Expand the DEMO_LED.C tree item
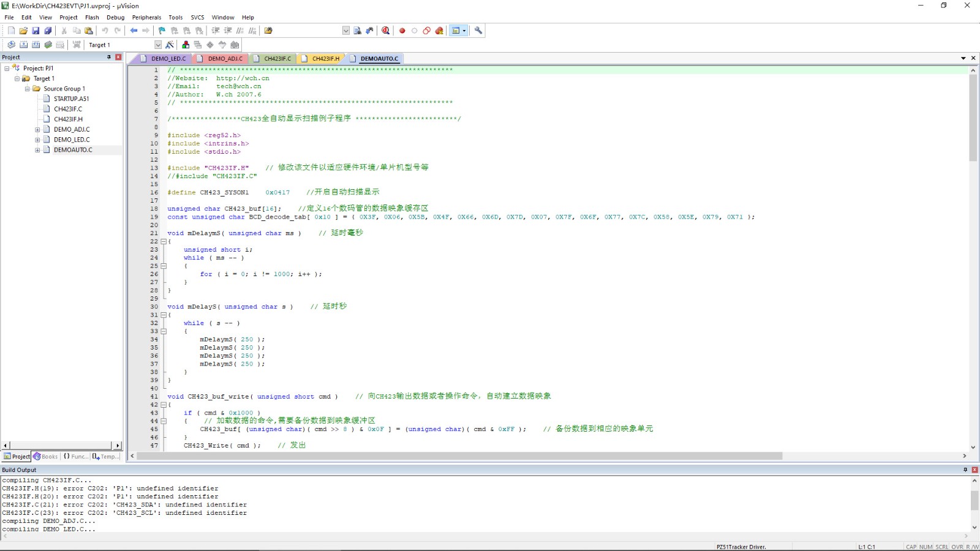Viewport: 980px width, 551px height. pyautogui.click(x=37, y=140)
